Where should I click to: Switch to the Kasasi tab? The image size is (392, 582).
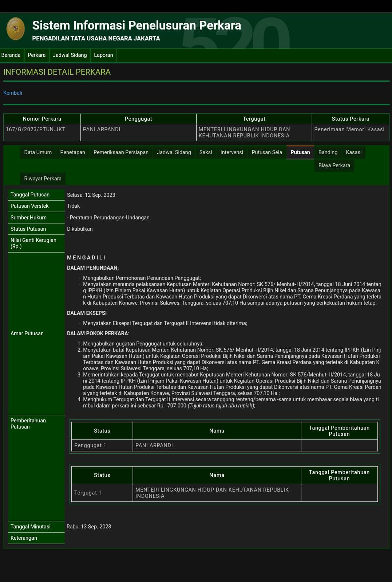point(354,152)
